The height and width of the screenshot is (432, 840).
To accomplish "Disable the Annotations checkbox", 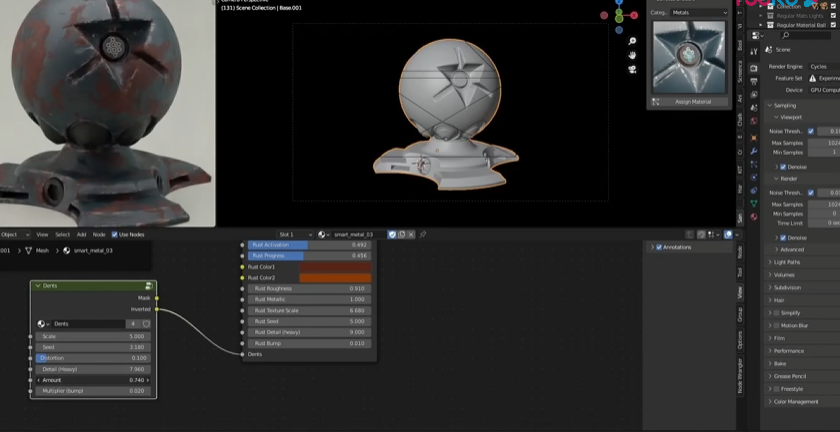I will [660, 247].
